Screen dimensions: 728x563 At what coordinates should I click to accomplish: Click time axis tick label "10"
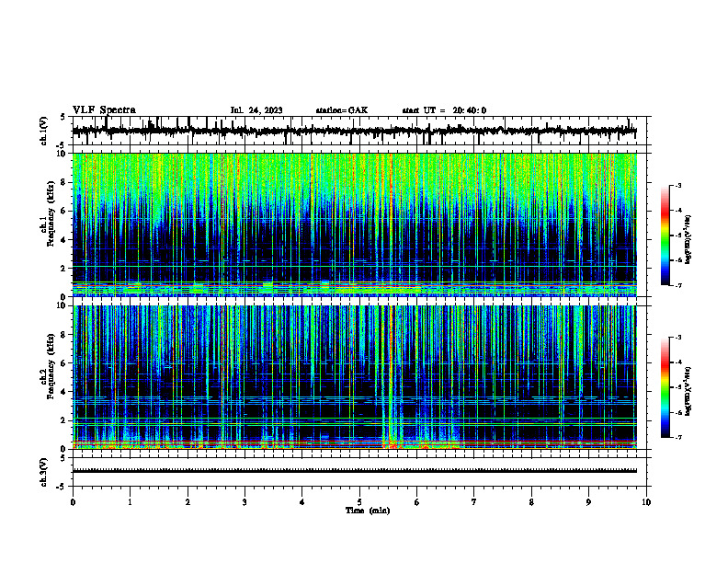click(646, 502)
